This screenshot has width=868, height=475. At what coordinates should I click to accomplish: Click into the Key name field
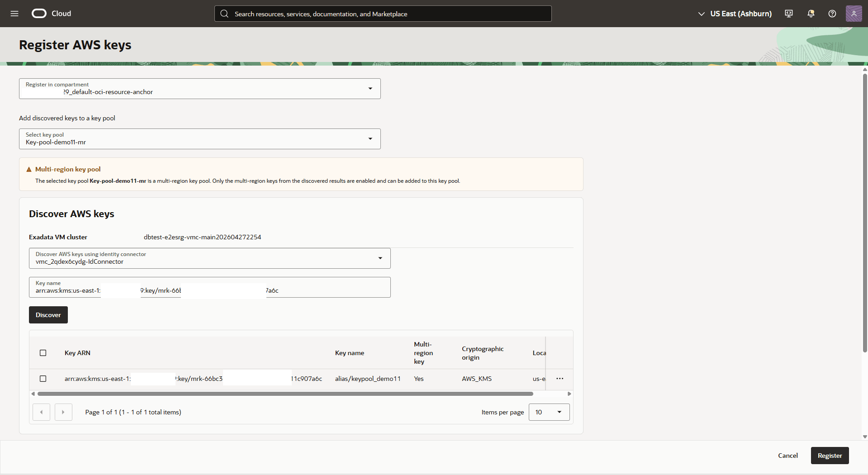point(210,287)
